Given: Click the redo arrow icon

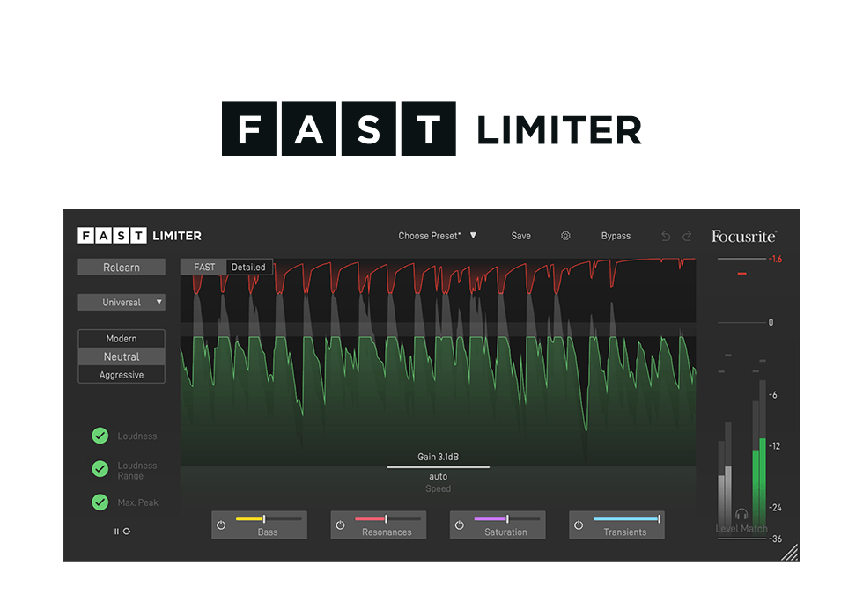Looking at the screenshot, I should pos(687,236).
